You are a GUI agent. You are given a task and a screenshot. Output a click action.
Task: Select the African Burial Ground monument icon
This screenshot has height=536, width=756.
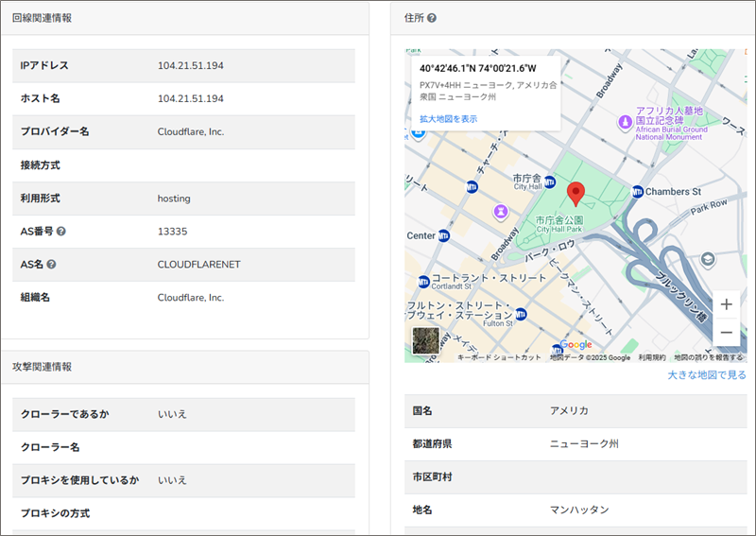pos(623,122)
